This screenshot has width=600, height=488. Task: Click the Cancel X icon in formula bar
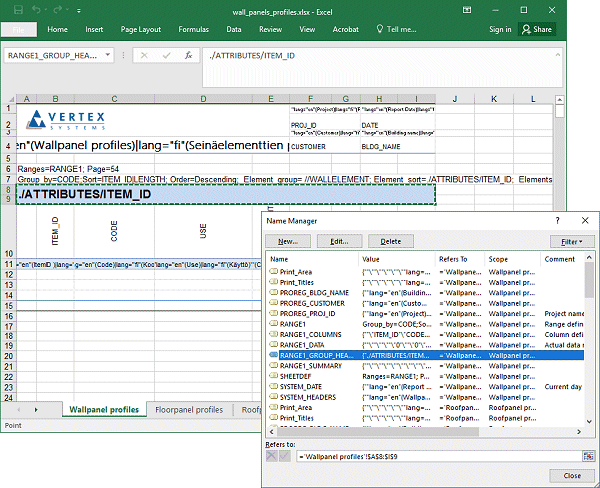[146, 56]
